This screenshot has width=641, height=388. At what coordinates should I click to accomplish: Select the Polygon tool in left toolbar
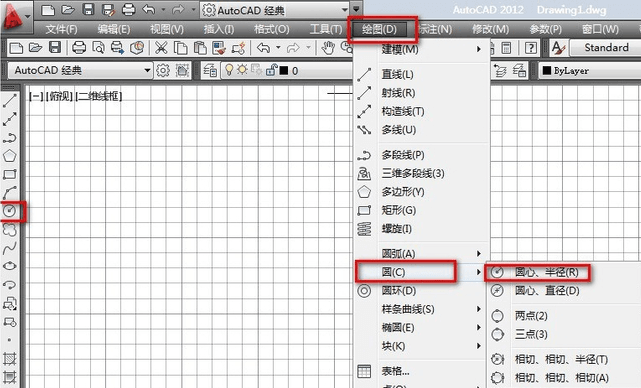point(9,156)
